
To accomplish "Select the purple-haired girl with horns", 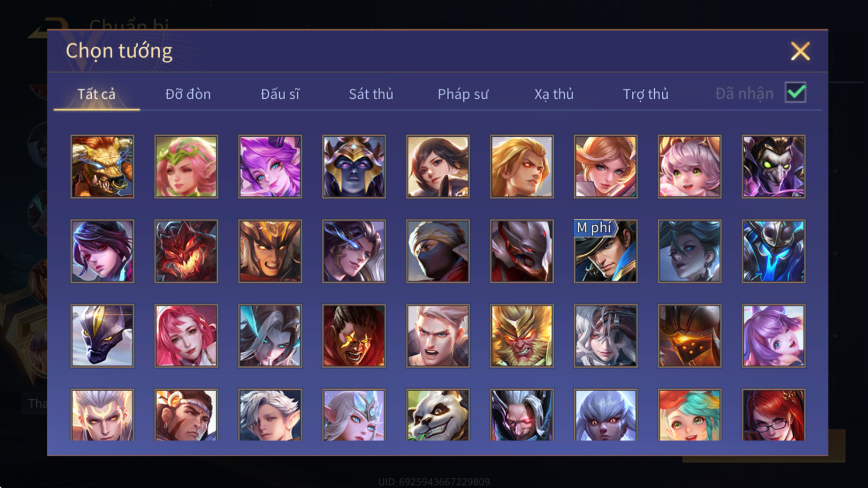I will (x=270, y=167).
